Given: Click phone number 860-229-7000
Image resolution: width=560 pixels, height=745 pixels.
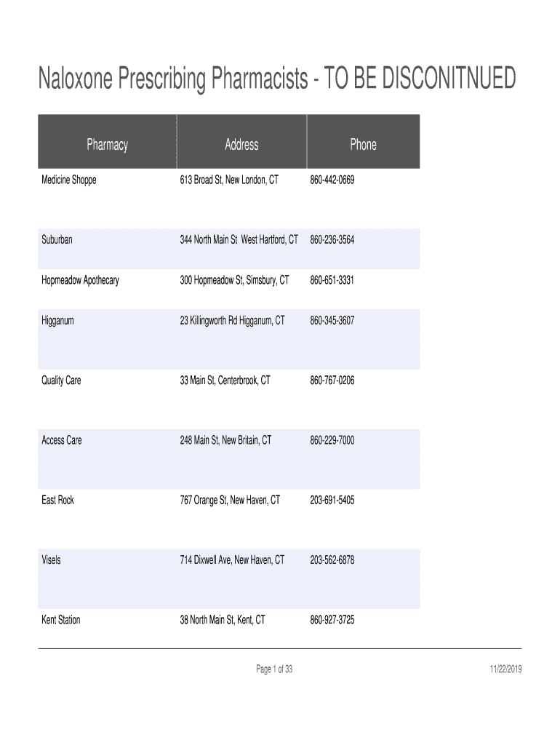Looking at the screenshot, I should point(332,440).
